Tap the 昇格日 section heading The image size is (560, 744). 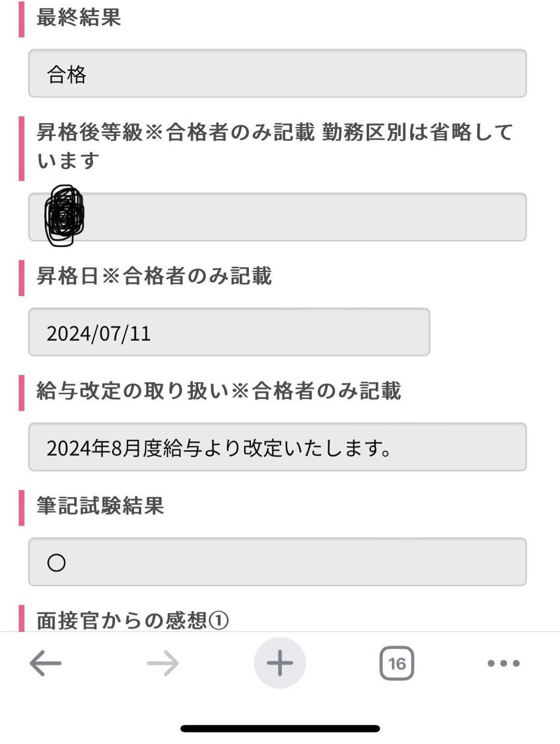pyautogui.click(x=154, y=276)
